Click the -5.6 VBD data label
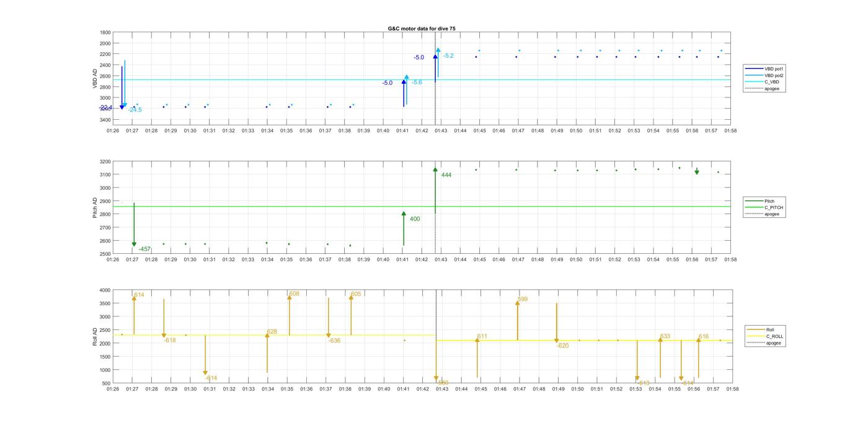This screenshot has height=430, width=868. coord(417,83)
